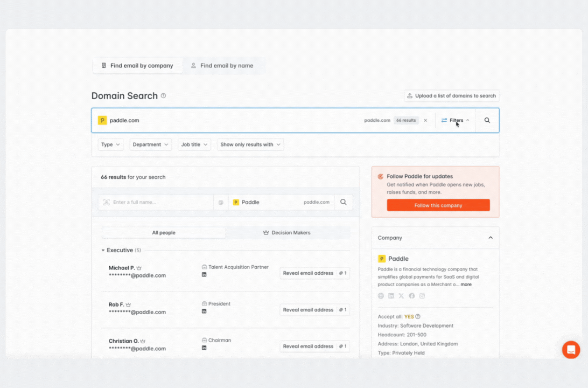588x388 pixels.
Task: Click Headcount: 201-500 text
Action: 402,335
